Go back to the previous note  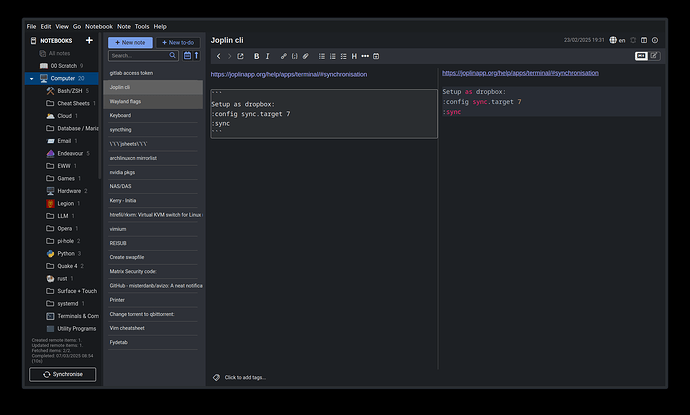(x=219, y=56)
